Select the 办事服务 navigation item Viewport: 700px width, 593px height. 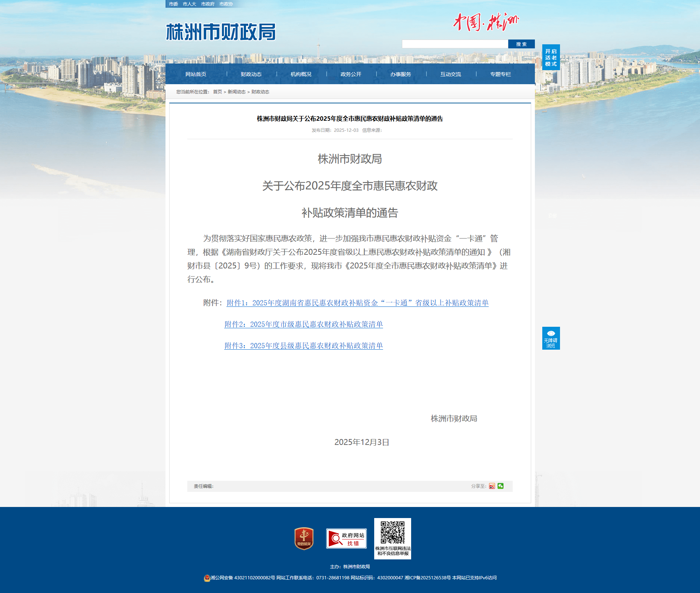400,74
